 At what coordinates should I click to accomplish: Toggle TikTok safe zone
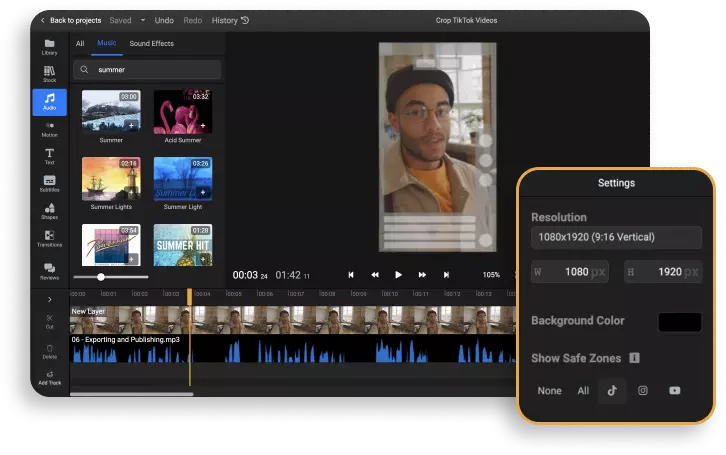(x=612, y=391)
